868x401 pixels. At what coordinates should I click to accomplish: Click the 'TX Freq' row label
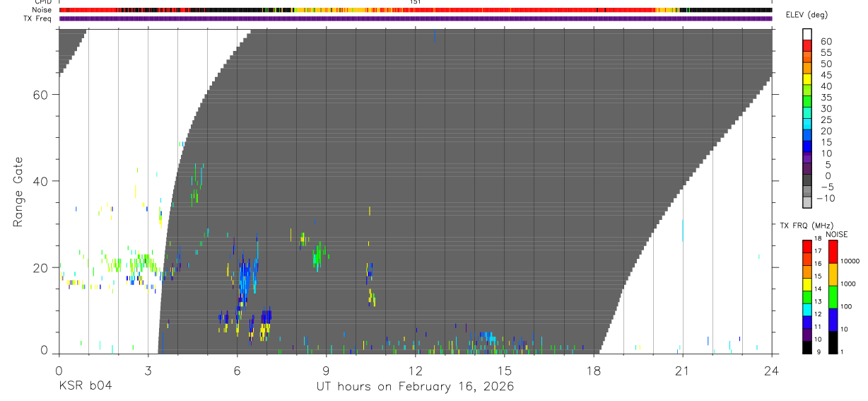pyautogui.click(x=38, y=18)
